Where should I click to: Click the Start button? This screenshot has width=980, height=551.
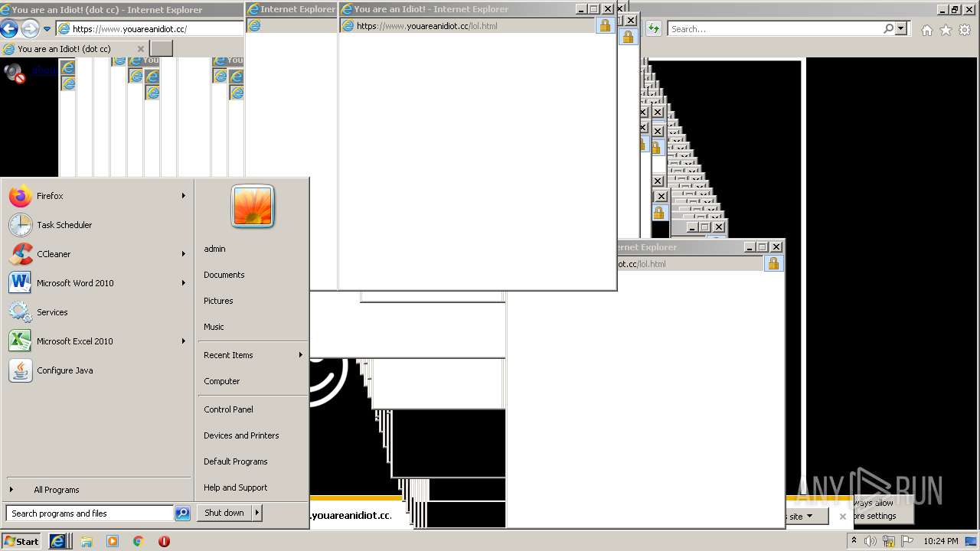[x=21, y=541]
